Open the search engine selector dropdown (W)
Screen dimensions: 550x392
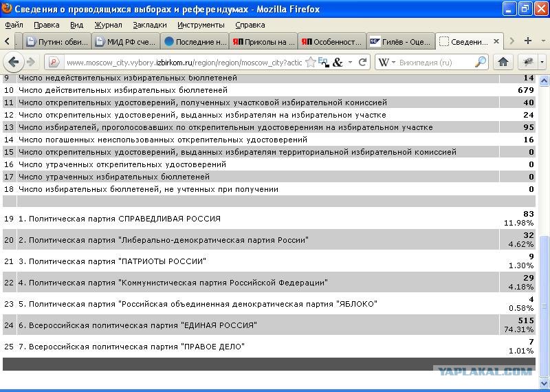tap(386, 63)
